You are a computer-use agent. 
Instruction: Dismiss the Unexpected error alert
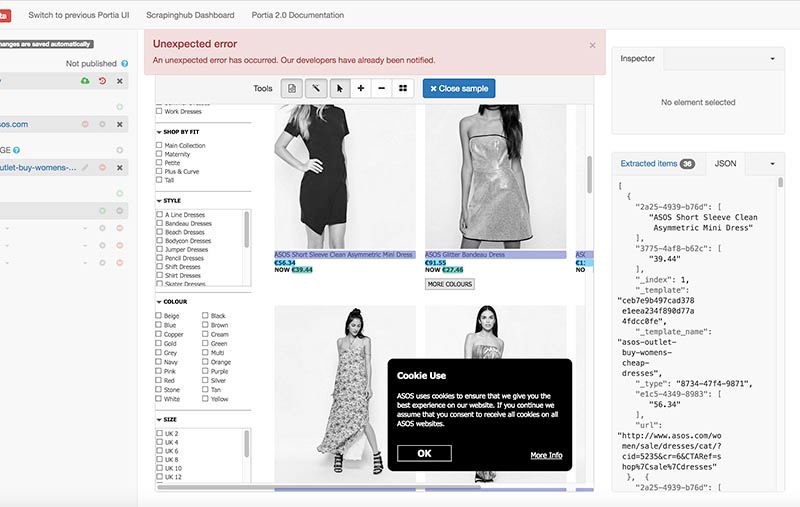[592, 45]
